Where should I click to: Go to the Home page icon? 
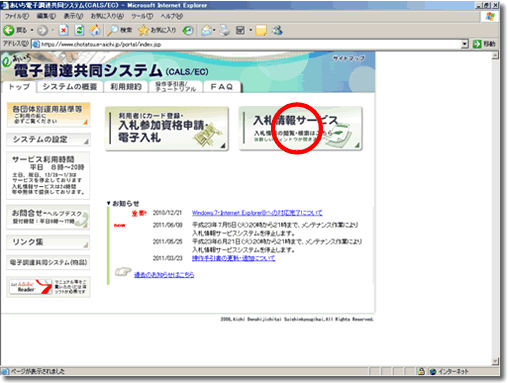pyautogui.click(x=95, y=30)
